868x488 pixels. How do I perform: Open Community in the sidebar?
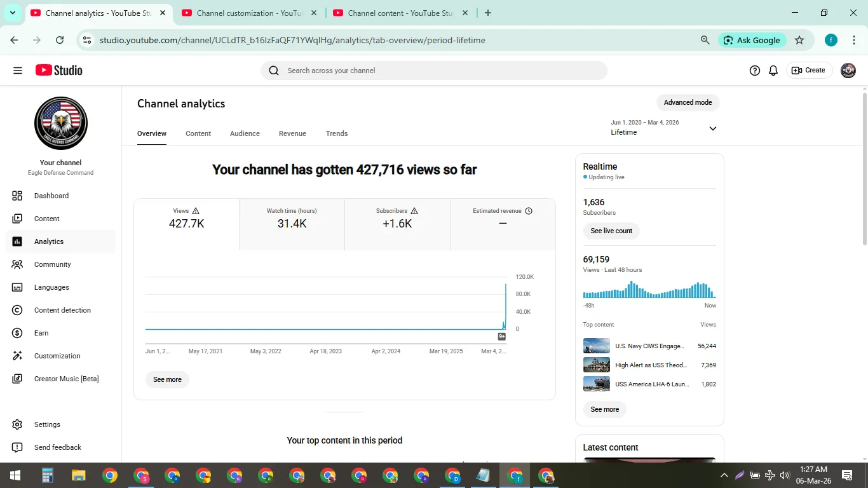click(x=60, y=264)
